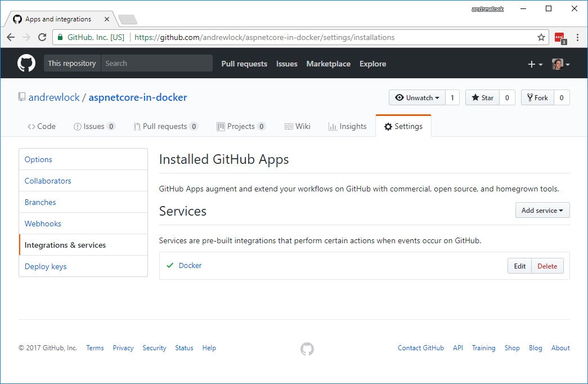
Task: Open the Insights tab
Action: 347,127
